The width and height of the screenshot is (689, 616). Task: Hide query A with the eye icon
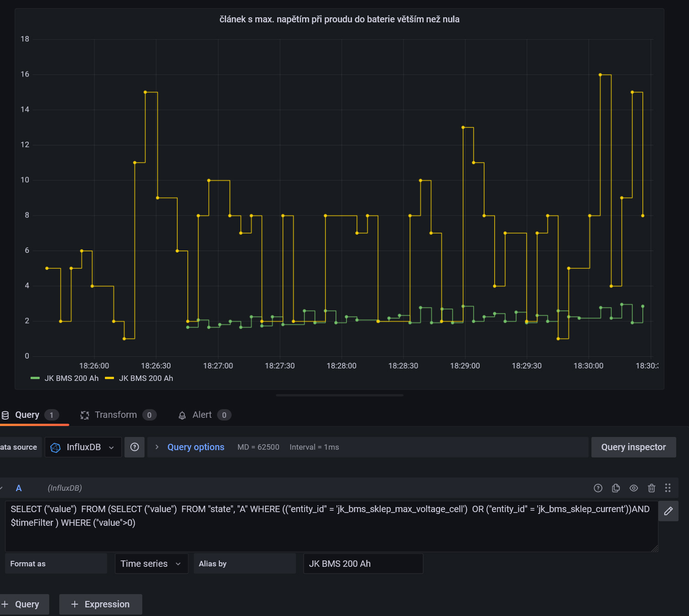(x=633, y=488)
